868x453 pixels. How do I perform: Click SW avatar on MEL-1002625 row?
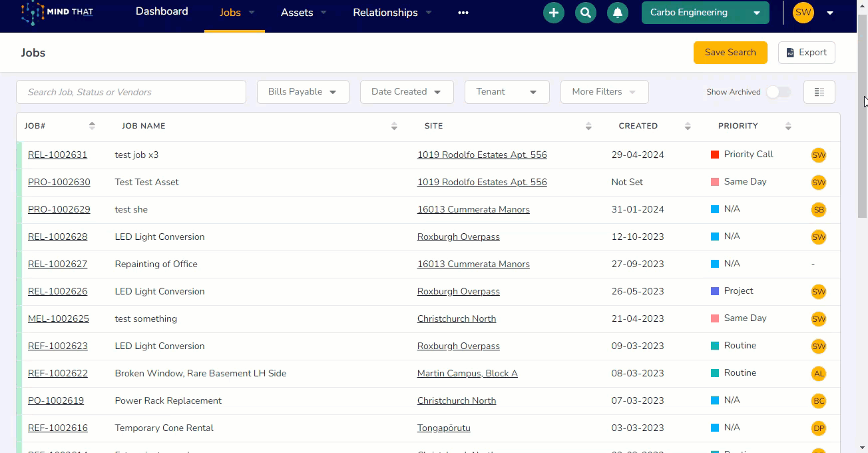tap(819, 319)
